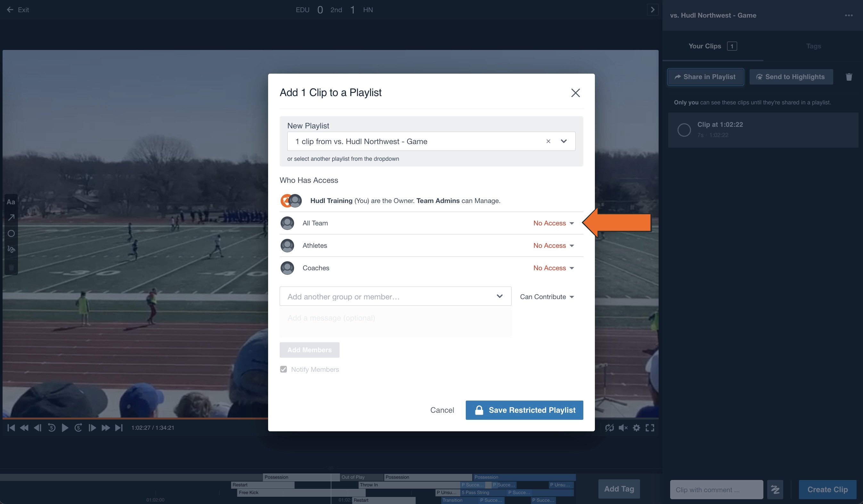Rewind video five seconds

(x=51, y=428)
